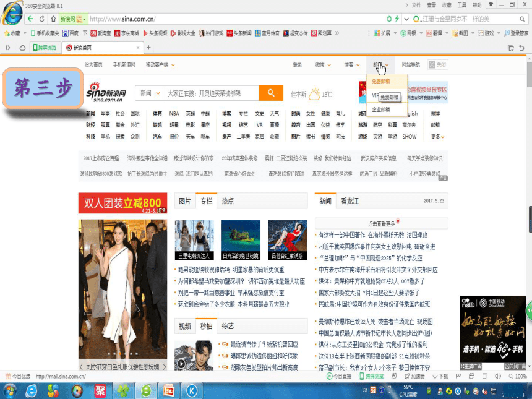The image size is (532, 399).
Task: Click the address bar search magnifier icon
Action: point(522,19)
